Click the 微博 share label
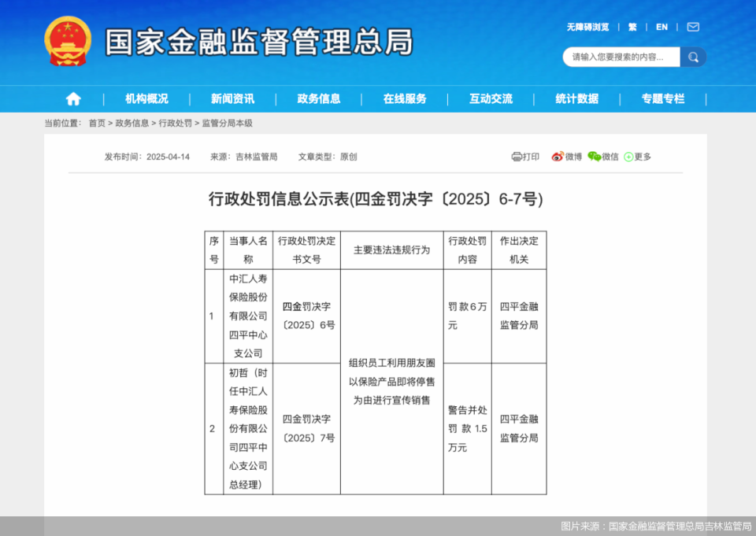The image size is (756, 536). click(574, 157)
